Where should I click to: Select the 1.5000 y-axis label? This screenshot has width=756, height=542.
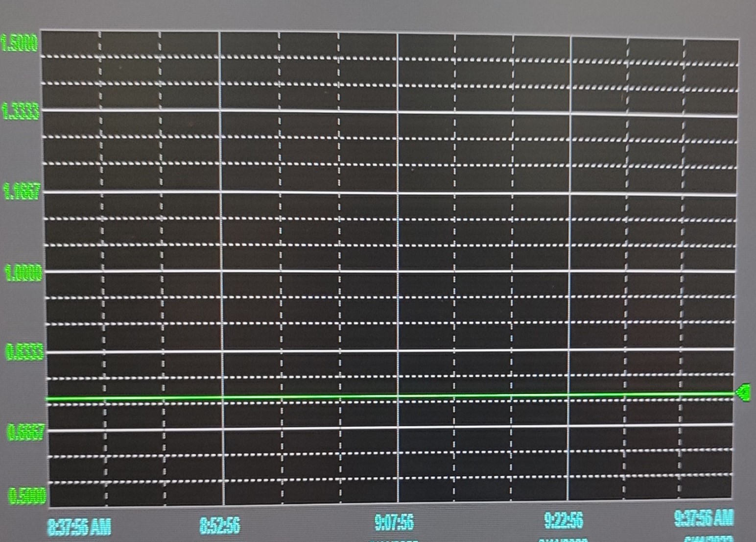(20, 44)
